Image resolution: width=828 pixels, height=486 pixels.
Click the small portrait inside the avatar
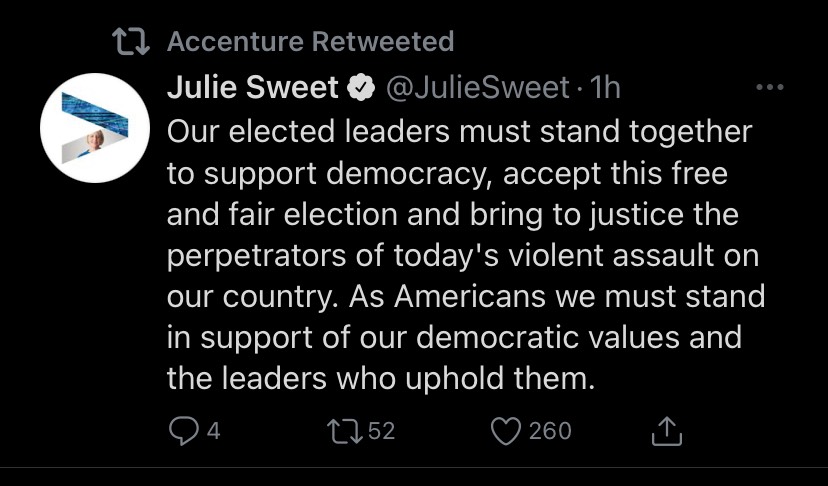tap(95, 142)
